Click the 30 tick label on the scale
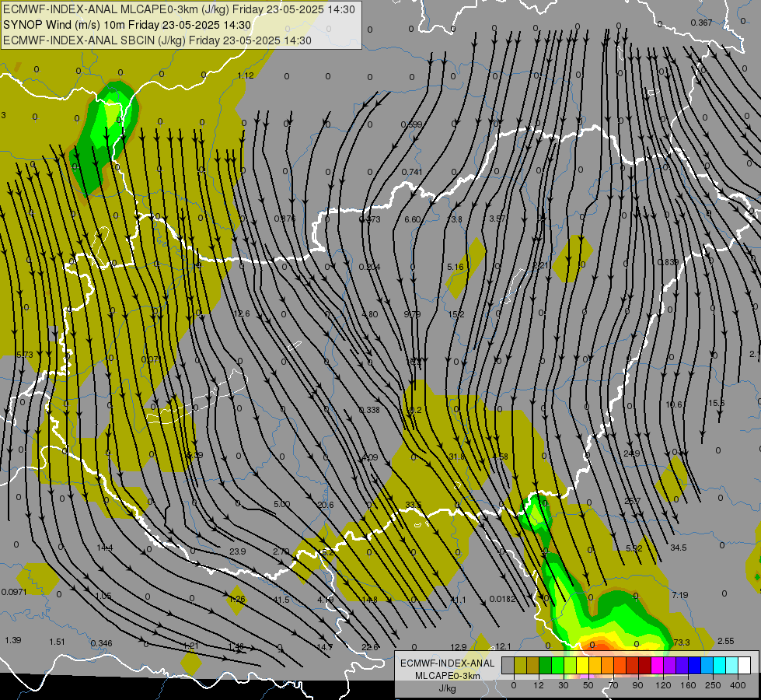The width and height of the screenshot is (761, 700). pyautogui.click(x=563, y=685)
